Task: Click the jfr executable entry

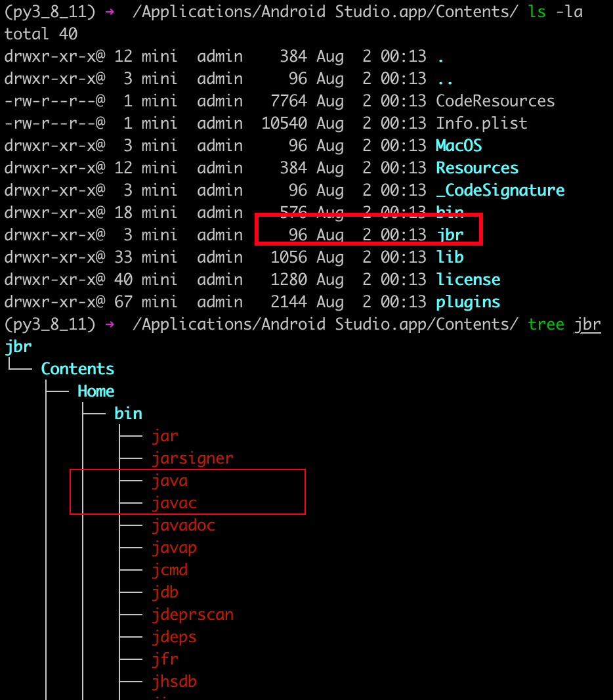Action: 165,659
